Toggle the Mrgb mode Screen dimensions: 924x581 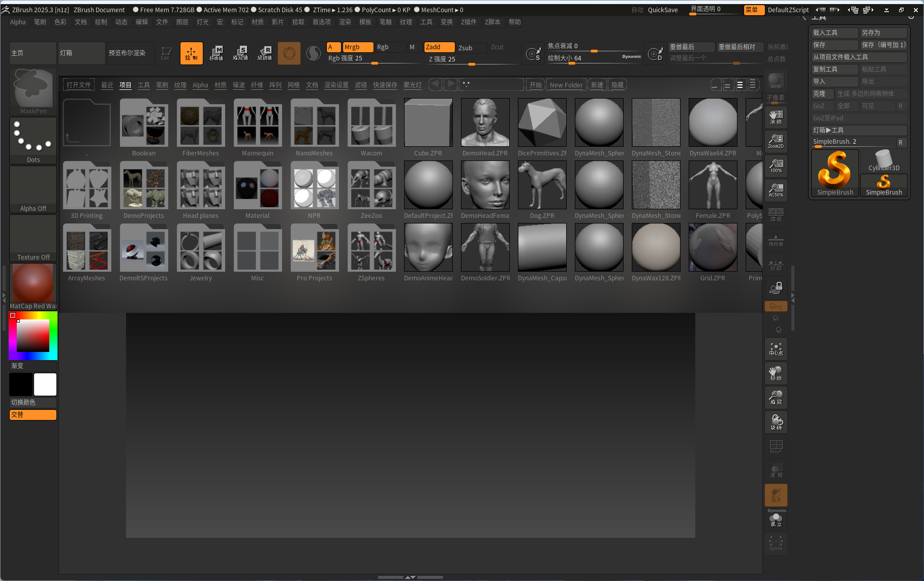358,47
